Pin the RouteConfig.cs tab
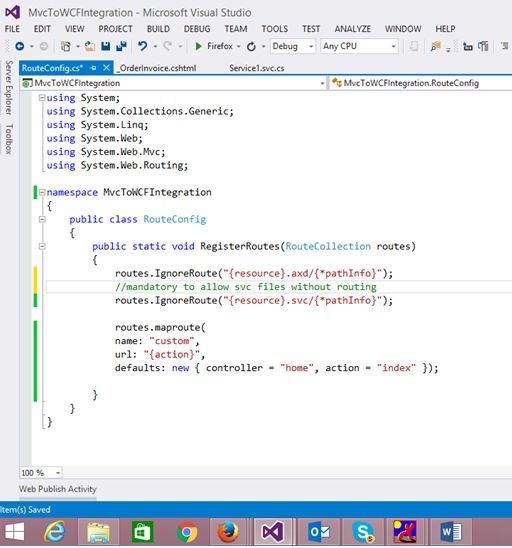Screen dimensions: 512x548 point(93,68)
